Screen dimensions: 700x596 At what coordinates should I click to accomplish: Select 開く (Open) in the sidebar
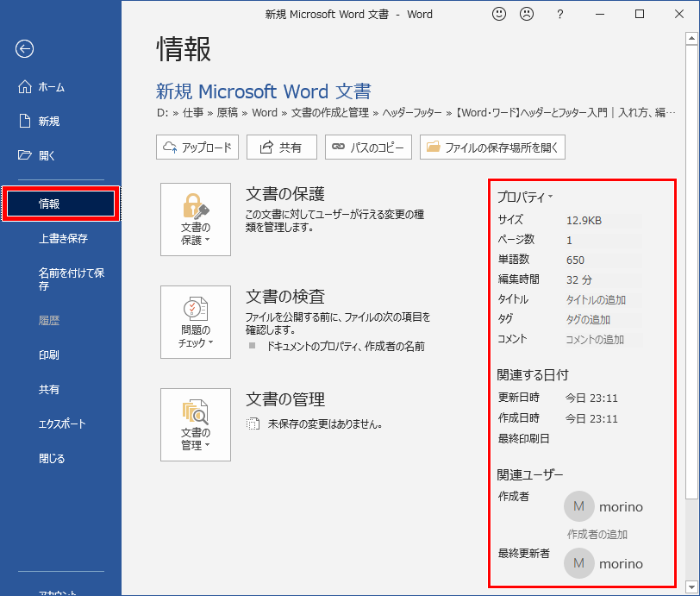click(x=36, y=155)
